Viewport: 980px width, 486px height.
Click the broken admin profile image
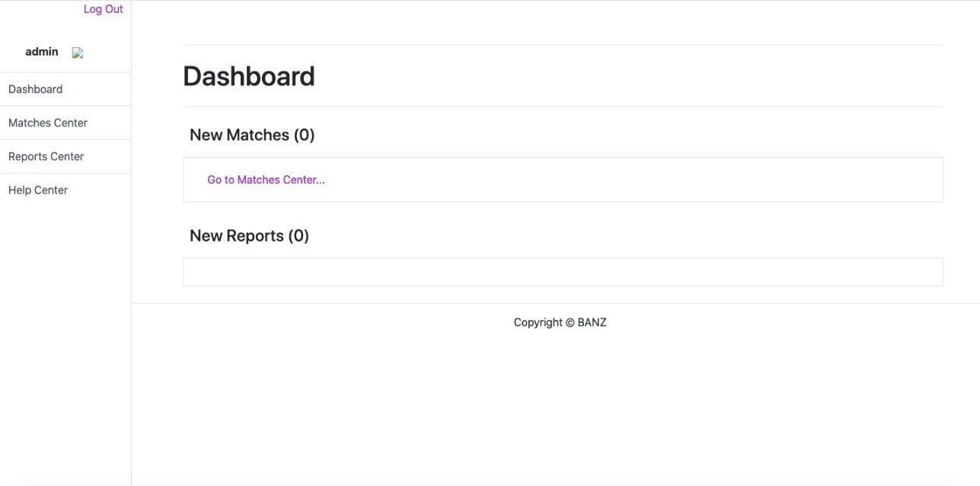78,53
